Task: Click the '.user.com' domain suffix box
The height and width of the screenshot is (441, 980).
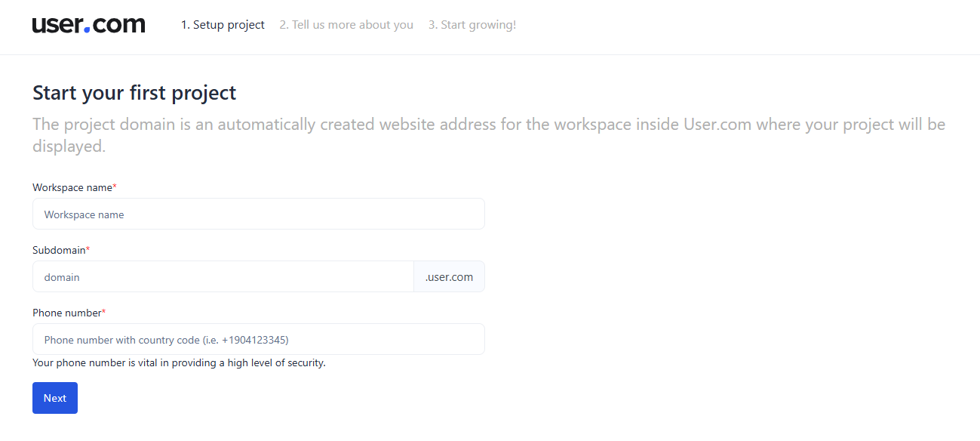Action: pos(449,277)
